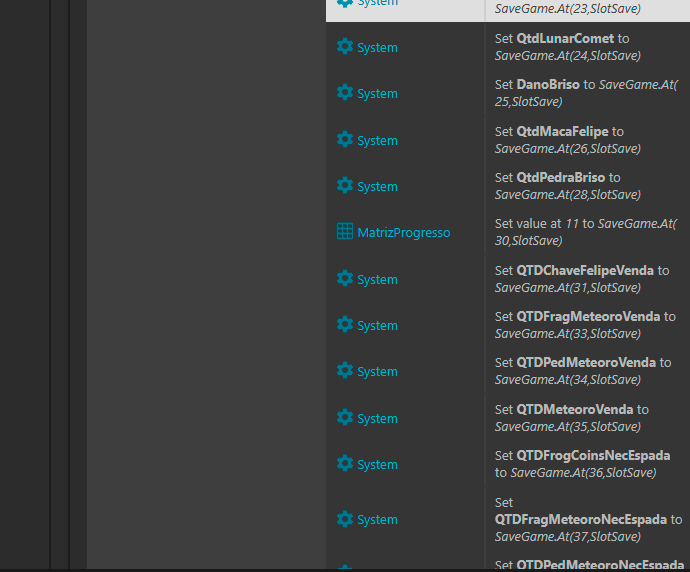Click the System gear icon beside DanoBriso action
Image resolution: width=690 pixels, height=572 pixels.
pyautogui.click(x=345, y=92)
